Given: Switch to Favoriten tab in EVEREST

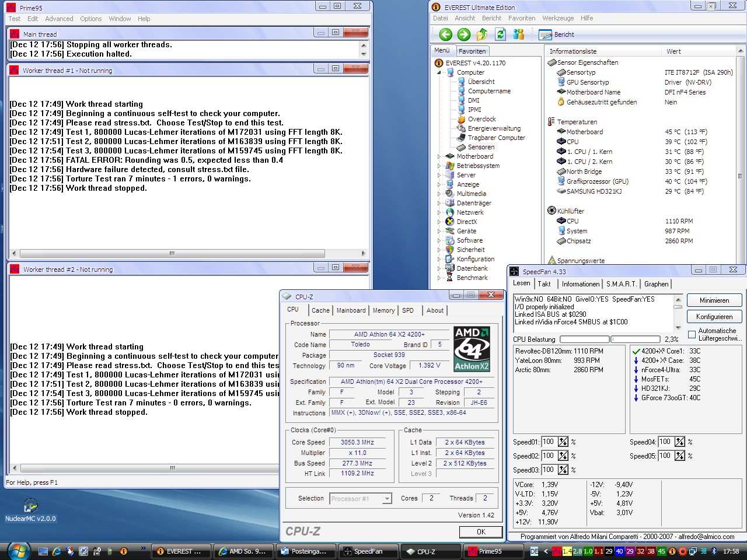Looking at the screenshot, I should (x=472, y=51).
